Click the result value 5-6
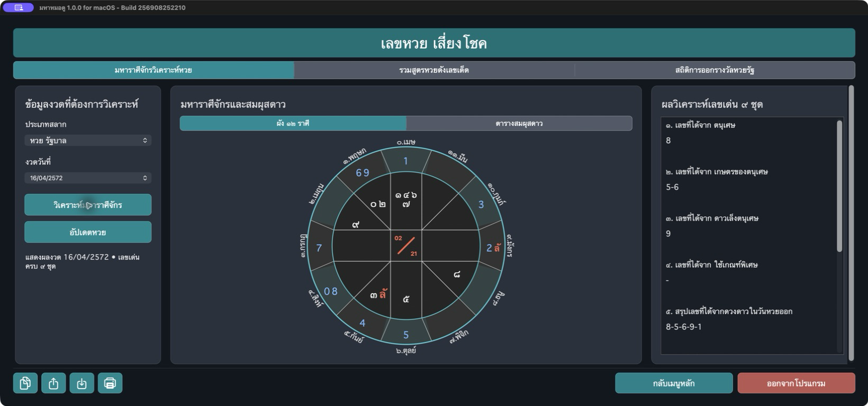 coord(672,187)
